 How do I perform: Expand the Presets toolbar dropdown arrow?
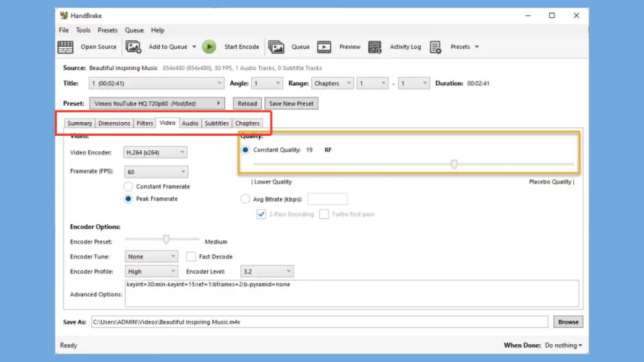pyautogui.click(x=477, y=47)
